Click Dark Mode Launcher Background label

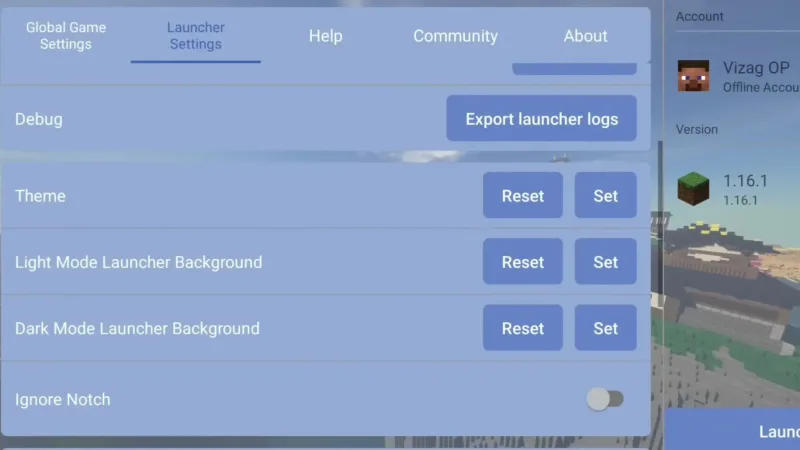137,329
